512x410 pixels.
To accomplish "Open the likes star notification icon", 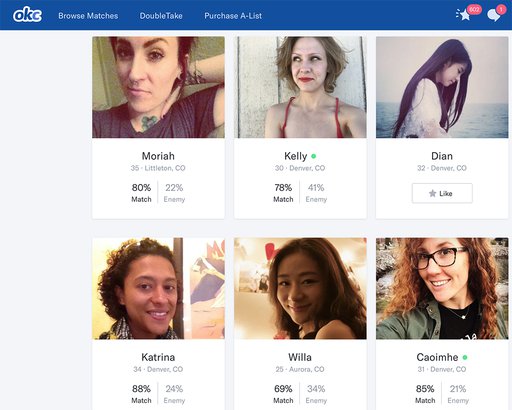I will pyautogui.click(x=464, y=15).
